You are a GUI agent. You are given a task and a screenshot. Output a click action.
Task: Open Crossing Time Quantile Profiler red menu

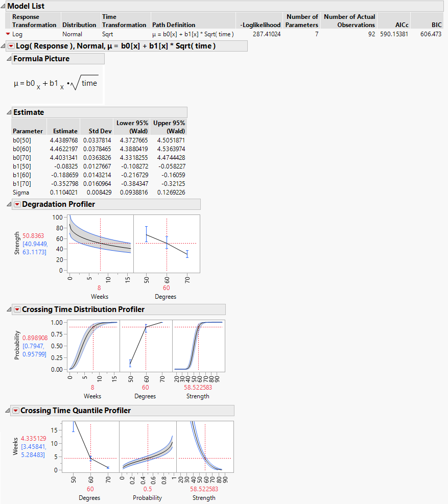coord(16,411)
